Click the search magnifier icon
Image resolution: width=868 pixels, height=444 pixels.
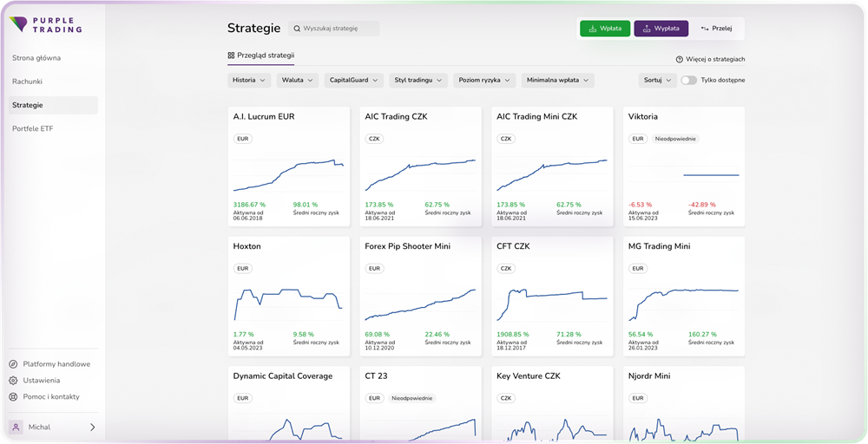[x=297, y=29]
